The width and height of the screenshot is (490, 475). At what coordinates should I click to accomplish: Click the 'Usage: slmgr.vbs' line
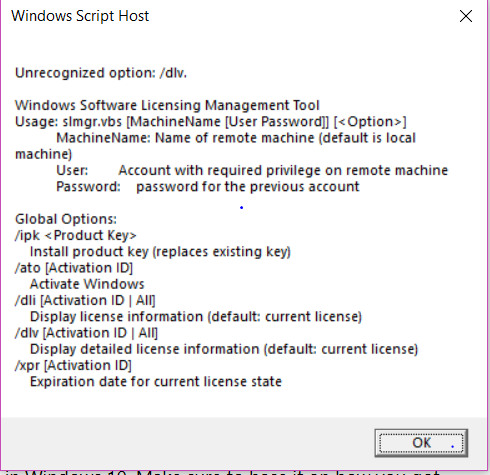[211, 122]
